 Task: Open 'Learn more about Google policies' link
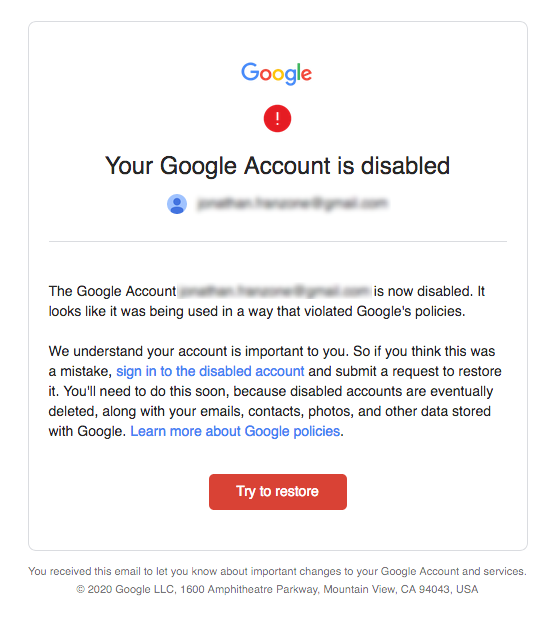tap(235, 431)
